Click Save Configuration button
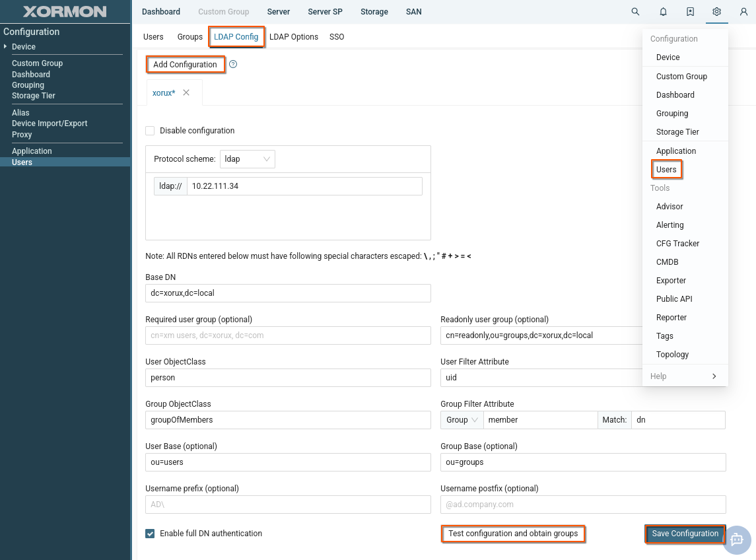This screenshot has width=756, height=560. 685,534
